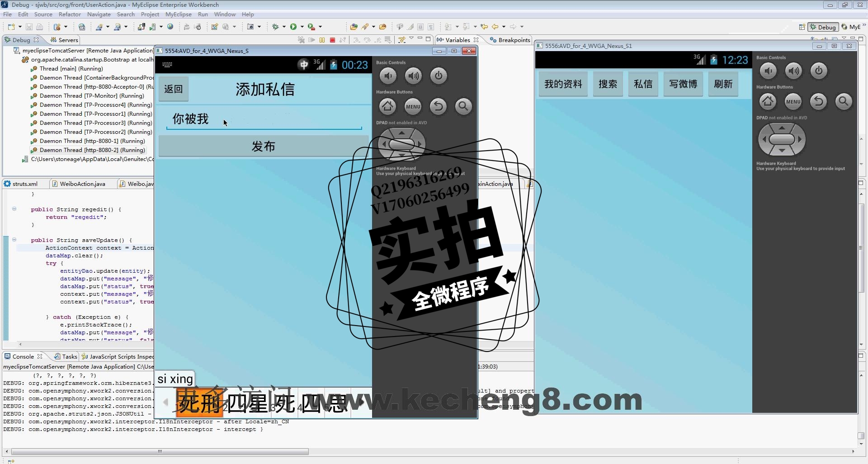Click the Back navigation arrow in toolbar

(495, 27)
